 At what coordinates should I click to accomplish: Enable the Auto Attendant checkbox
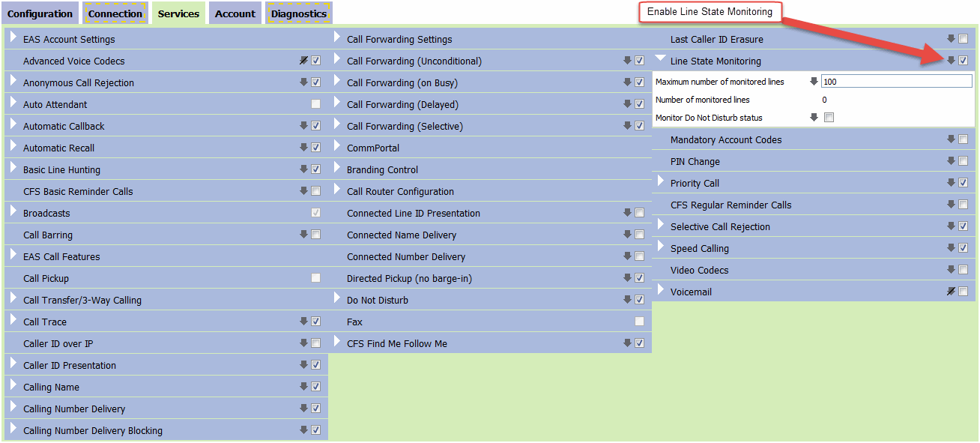[315, 104]
